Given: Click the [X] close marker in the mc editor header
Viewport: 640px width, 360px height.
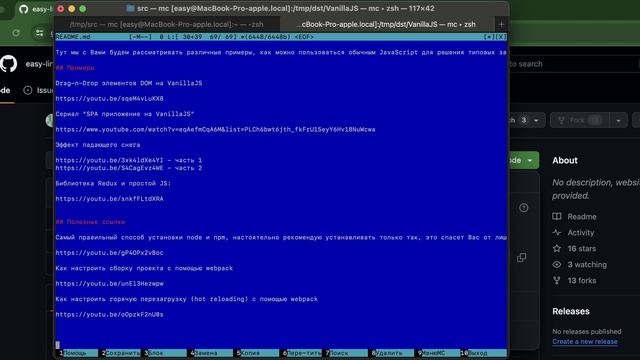Looking at the screenshot, I should tap(501, 37).
